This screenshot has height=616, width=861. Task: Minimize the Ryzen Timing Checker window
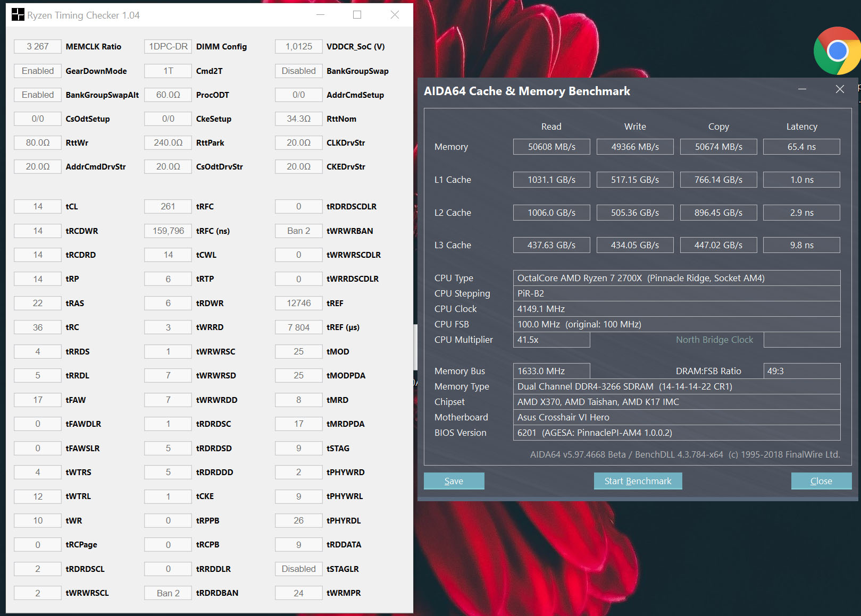[x=321, y=15]
